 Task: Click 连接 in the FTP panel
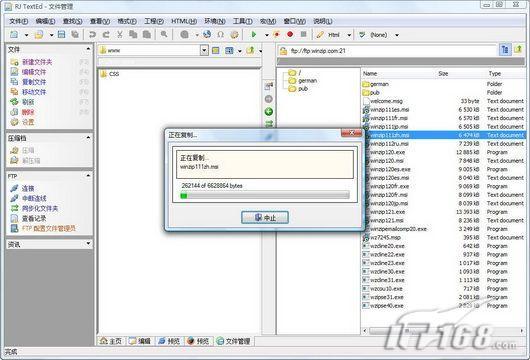(28, 189)
